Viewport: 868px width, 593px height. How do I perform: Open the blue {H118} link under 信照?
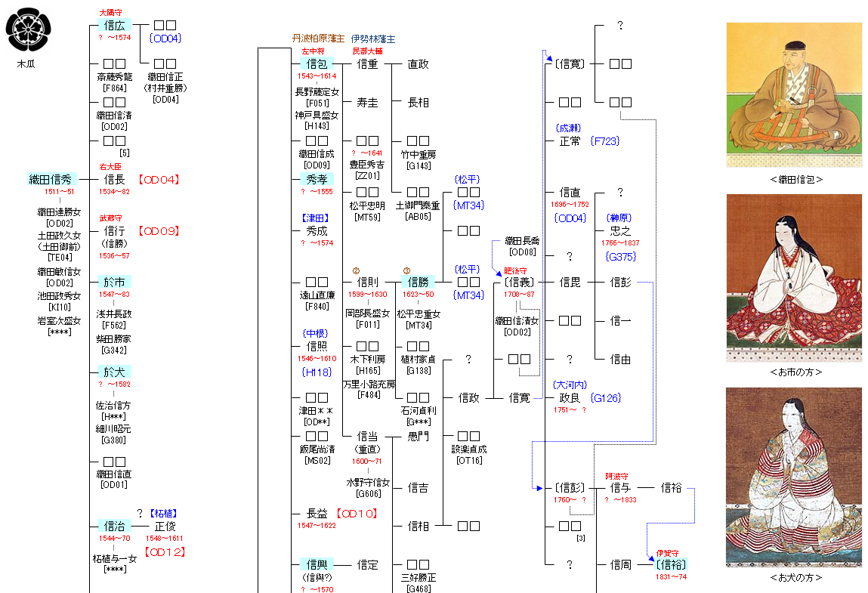317,372
